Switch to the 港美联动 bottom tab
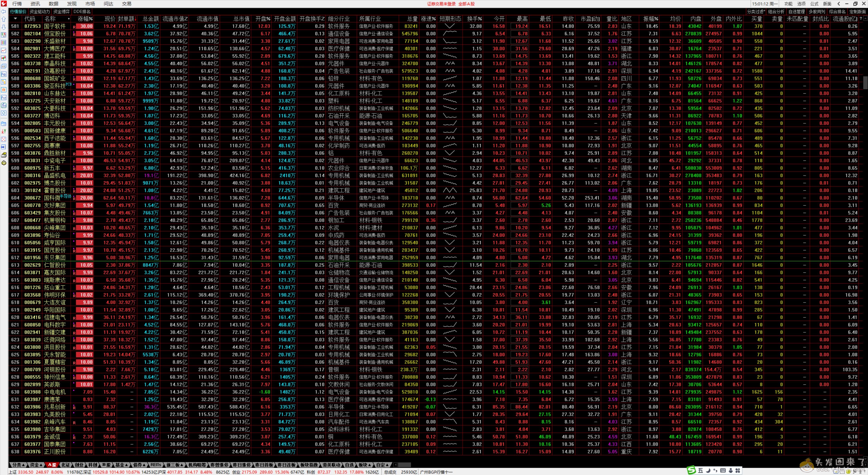868x475 pixels. [332, 465]
